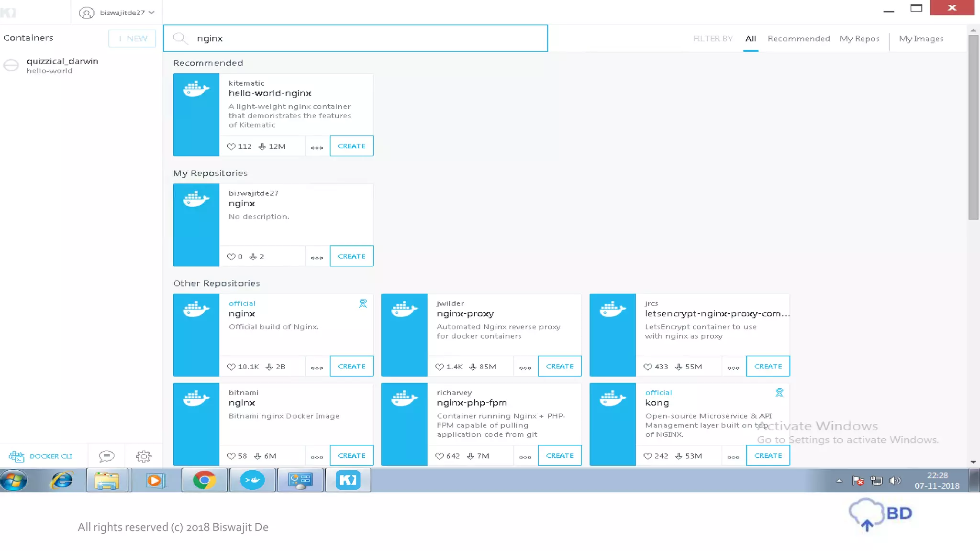Viewport: 980px width, 551px height.
Task: Switch to the My Repos filter tab
Action: [x=859, y=39]
